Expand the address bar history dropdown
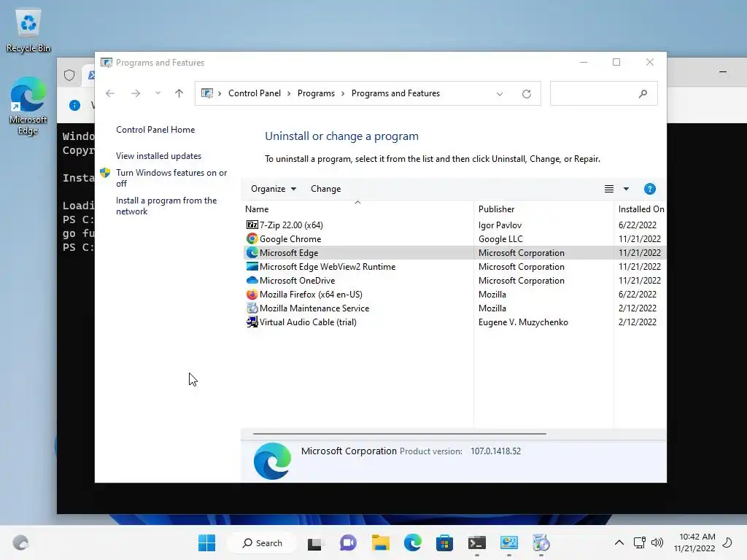747x560 pixels. tap(499, 94)
